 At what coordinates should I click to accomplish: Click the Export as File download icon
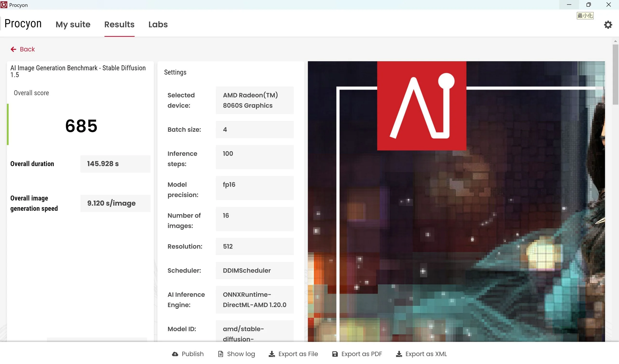tap(272, 354)
